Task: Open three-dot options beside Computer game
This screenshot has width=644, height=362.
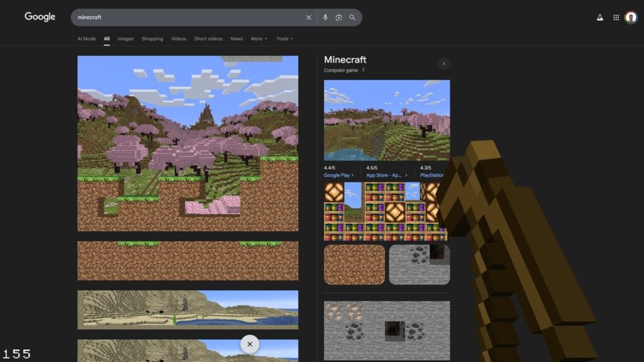Action: pos(364,70)
